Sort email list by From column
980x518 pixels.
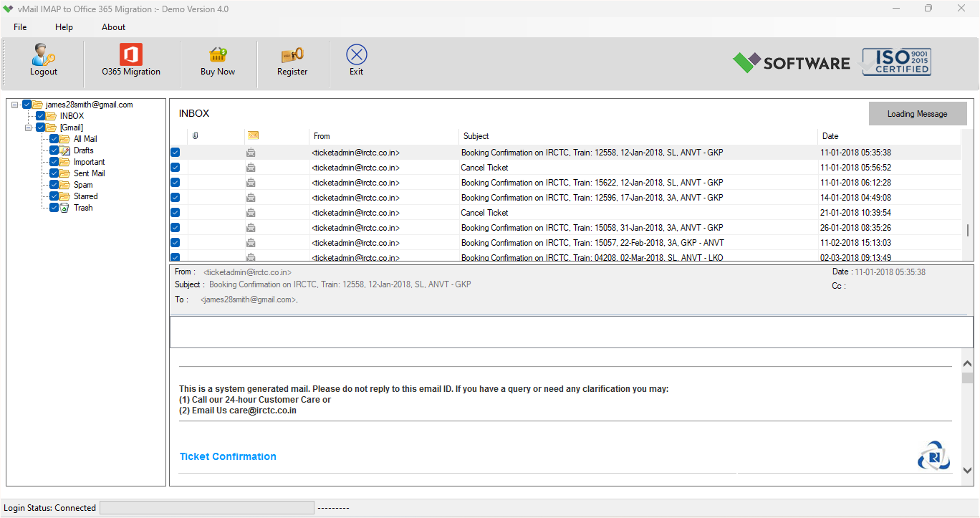pyautogui.click(x=384, y=136)
